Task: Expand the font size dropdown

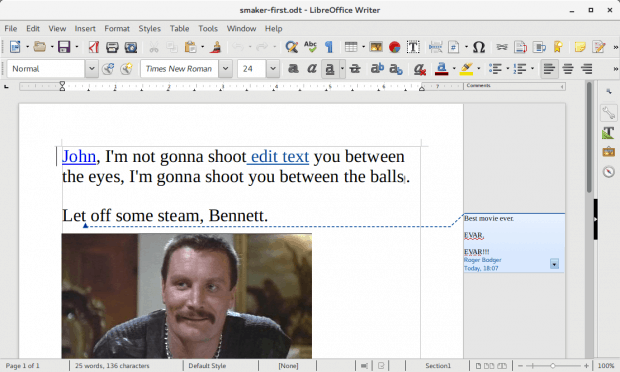Action: coord(273,69)
